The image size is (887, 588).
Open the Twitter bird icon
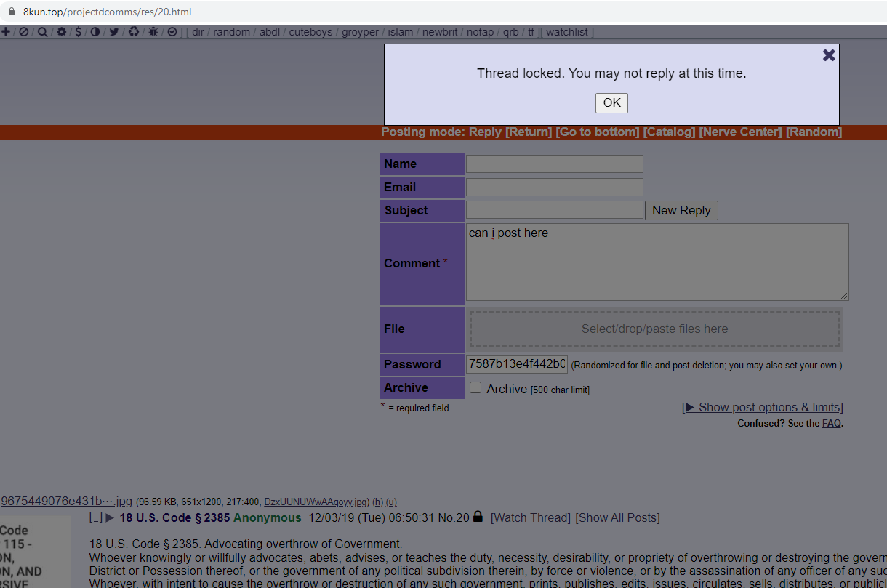click(114, 32)
